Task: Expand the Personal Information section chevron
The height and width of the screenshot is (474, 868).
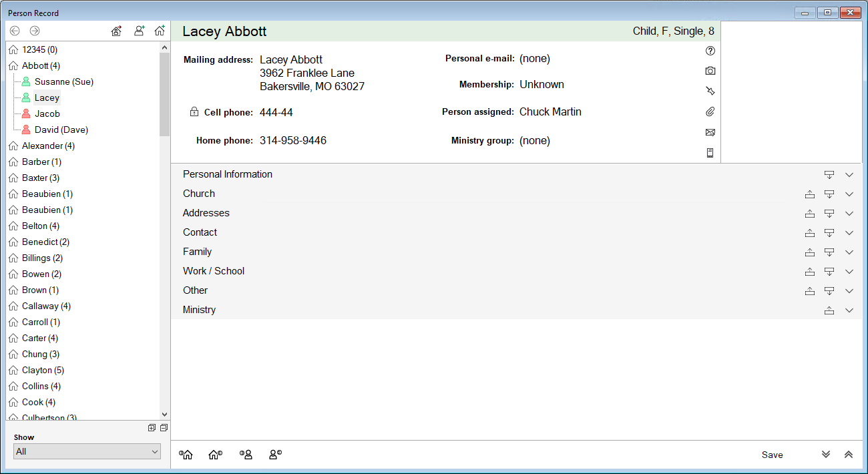Action: click(849, 175)
